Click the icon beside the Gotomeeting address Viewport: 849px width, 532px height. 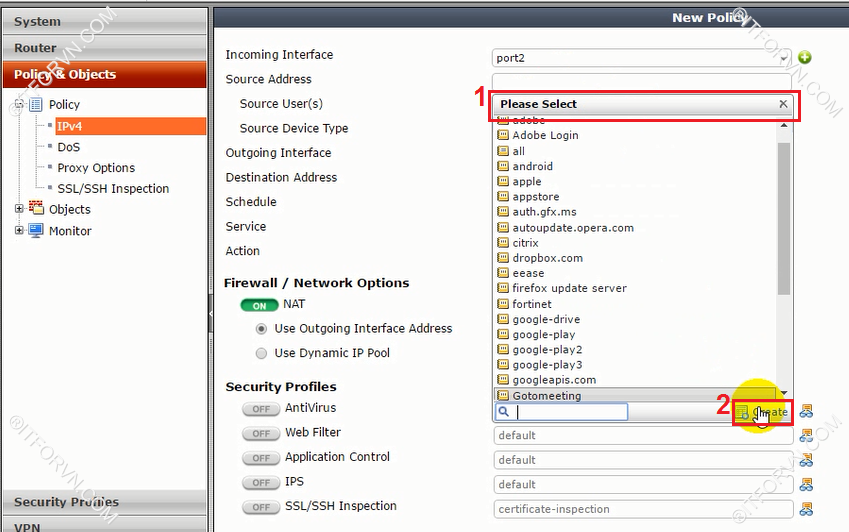click(503, 395)
